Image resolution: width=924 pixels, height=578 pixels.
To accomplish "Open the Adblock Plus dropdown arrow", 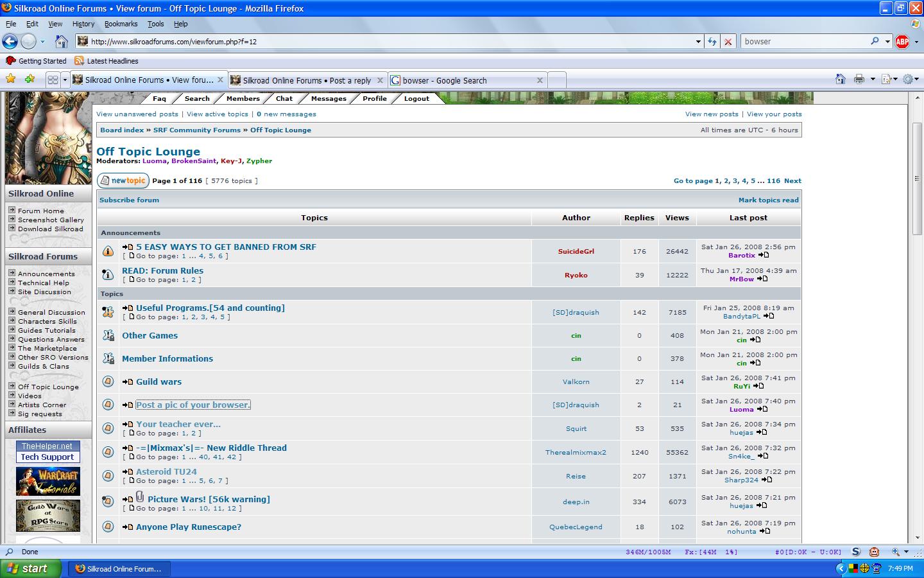I will click(x=916, y=42).
